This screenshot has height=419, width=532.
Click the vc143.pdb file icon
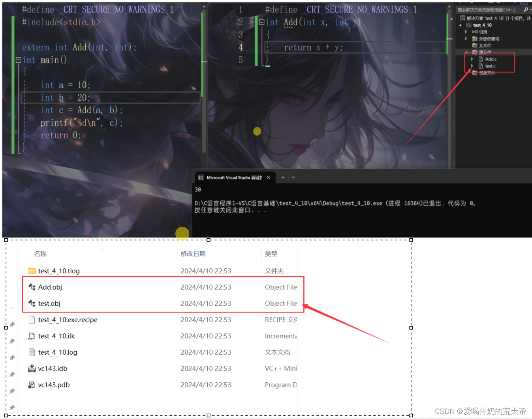32,385
